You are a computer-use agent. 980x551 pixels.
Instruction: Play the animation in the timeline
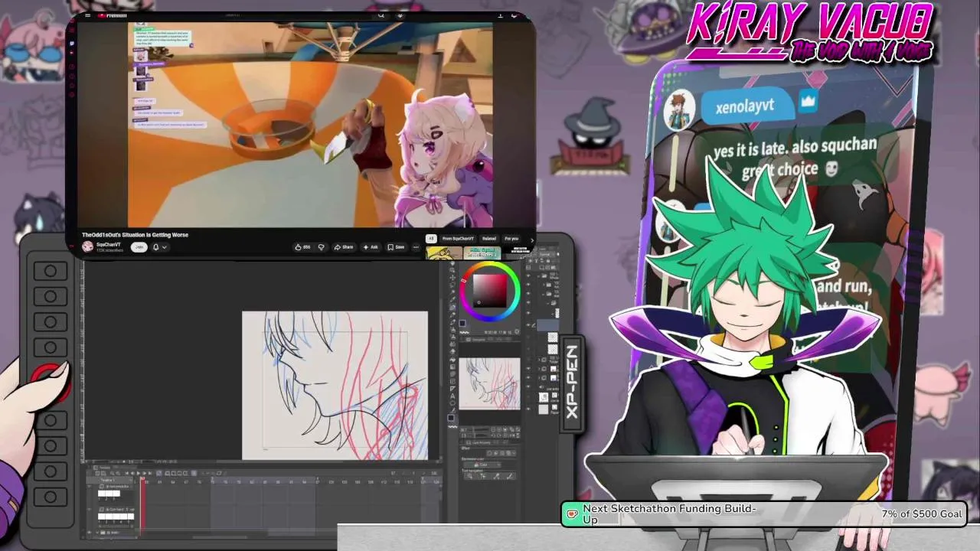[139, 473]
